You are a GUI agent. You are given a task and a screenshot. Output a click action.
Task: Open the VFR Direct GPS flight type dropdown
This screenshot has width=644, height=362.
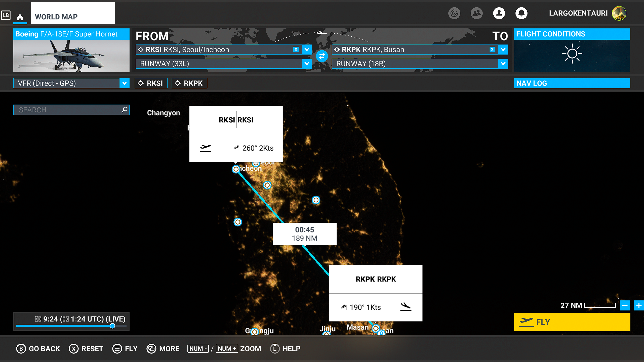[x=124, y=83]
